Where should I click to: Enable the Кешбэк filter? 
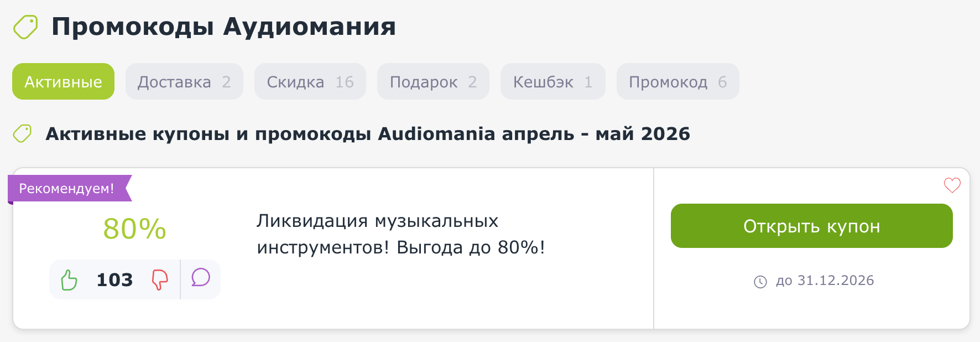coord(552,81)
